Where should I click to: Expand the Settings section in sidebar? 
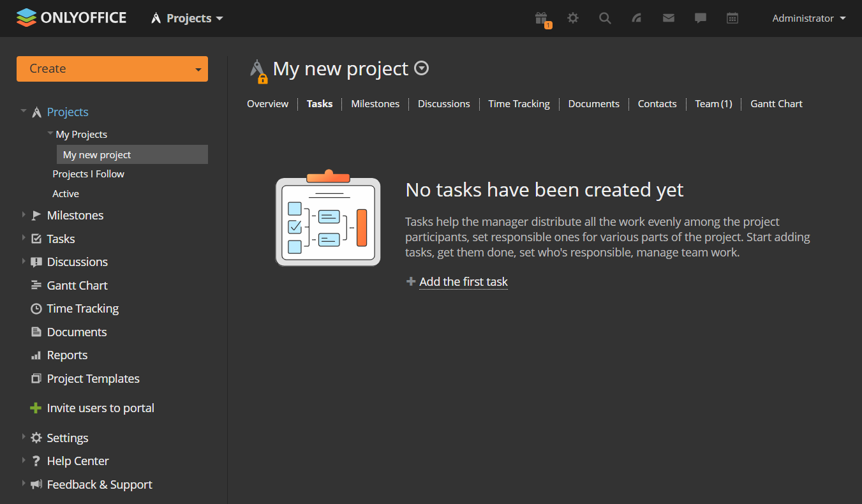tap(24, 437)
